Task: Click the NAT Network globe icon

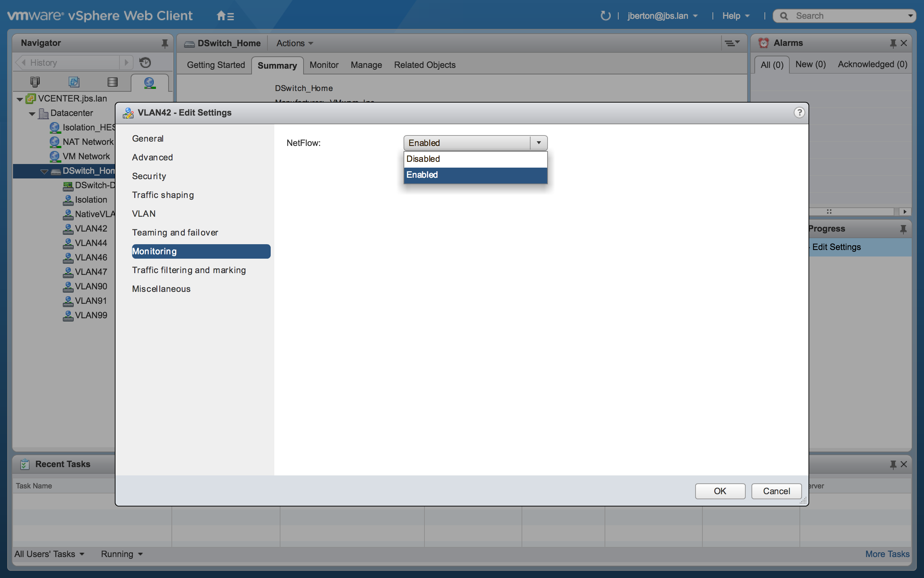Action: pyautogui.click(x=55, y=142)
